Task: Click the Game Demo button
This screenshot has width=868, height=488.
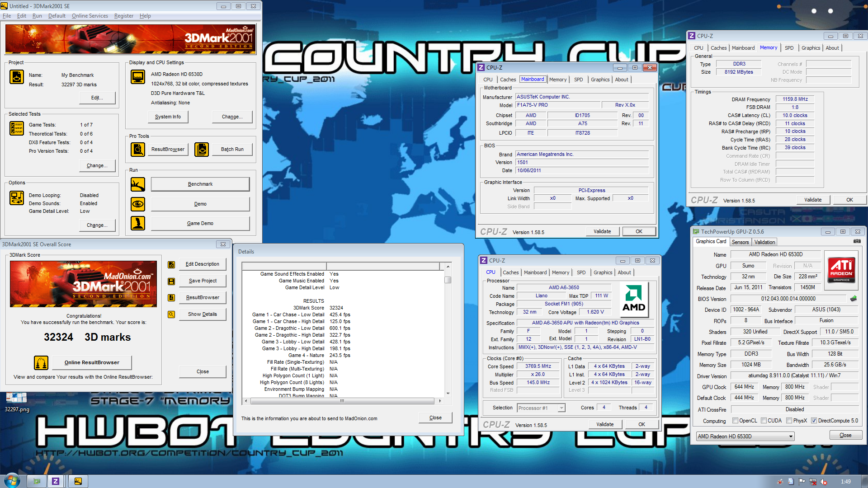Action: click(200, 224)
